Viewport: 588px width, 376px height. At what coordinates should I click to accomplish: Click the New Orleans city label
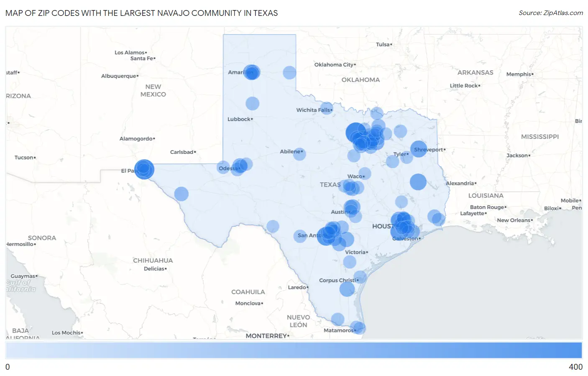click(515, 220)
